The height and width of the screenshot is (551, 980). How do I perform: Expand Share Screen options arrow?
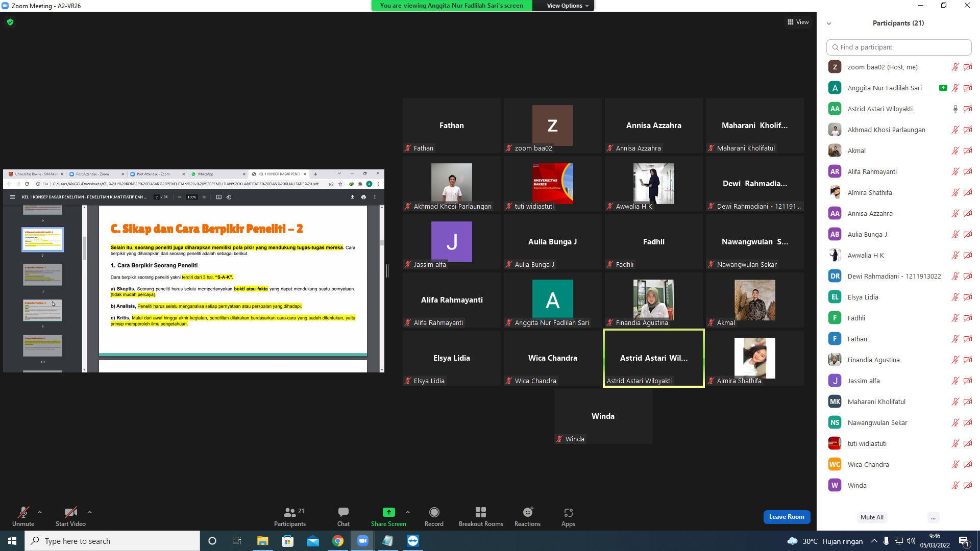(408, 512)
